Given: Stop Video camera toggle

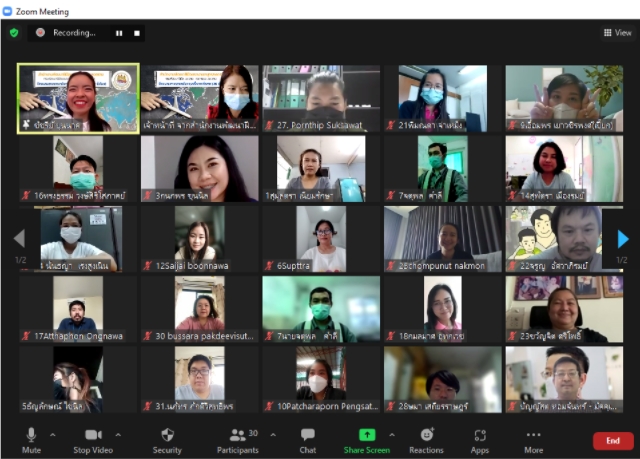Looking at the screenshot, I should 93,439.
